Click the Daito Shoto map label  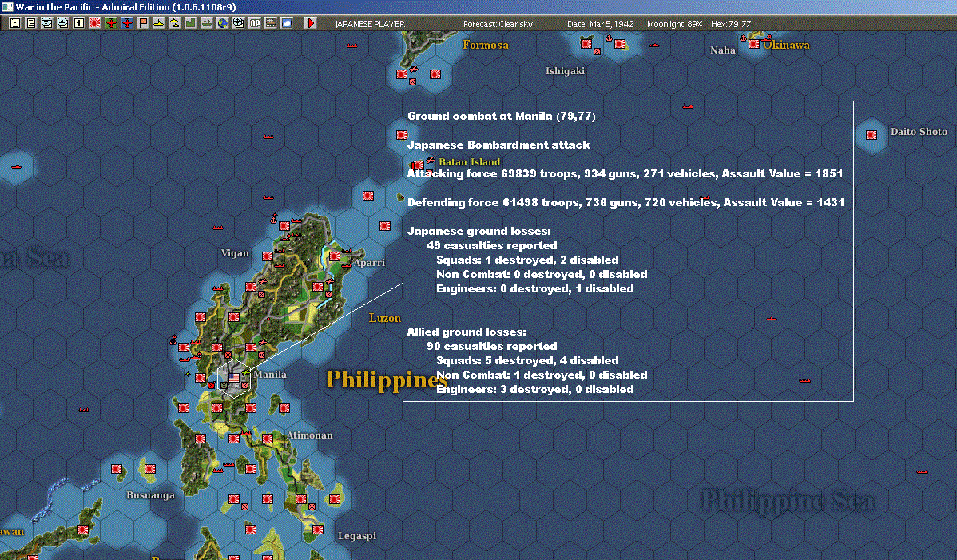click(919, 131)
